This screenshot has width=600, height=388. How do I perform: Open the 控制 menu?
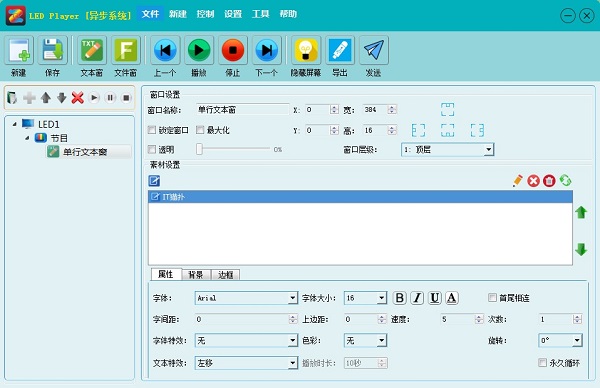(205, 14)
